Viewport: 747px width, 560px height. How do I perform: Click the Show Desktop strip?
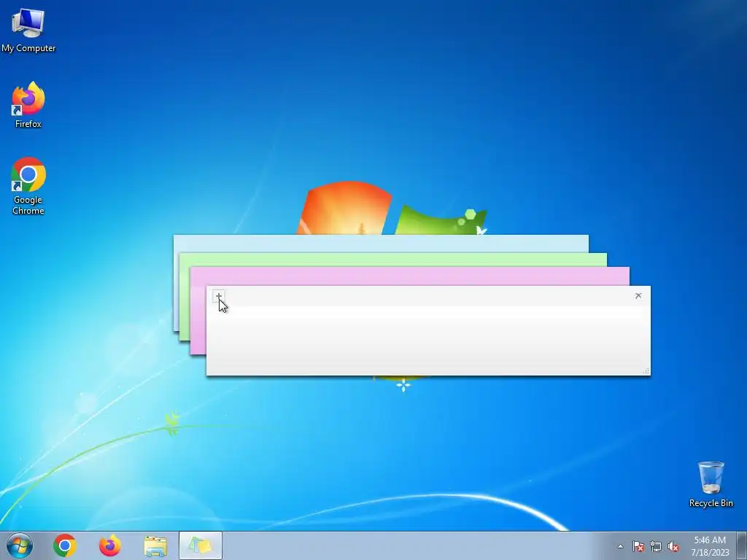(x=742, y=545)
